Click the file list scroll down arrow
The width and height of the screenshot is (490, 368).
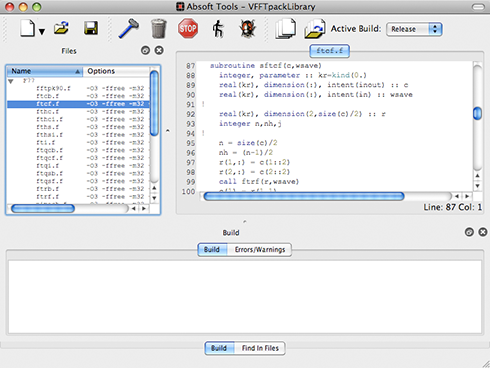pyautogui.click(x=154, y=198)
